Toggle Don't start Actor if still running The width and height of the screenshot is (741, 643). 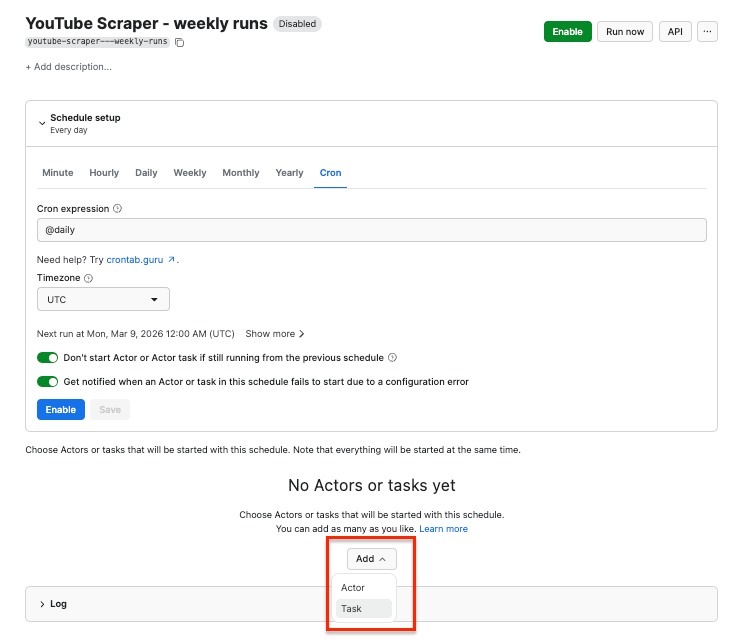pos(47,358)
